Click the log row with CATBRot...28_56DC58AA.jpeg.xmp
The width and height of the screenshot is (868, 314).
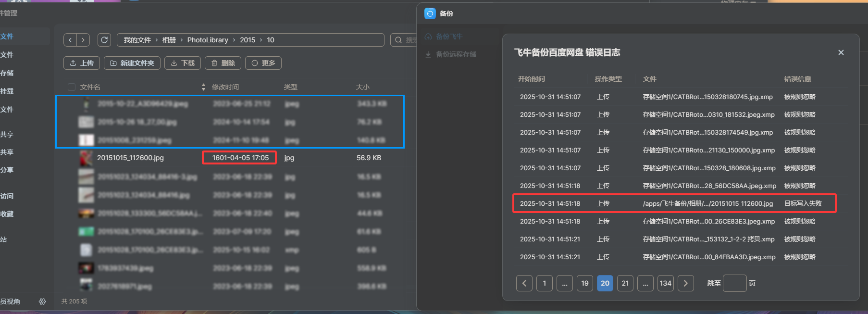click(x=680, y=186)
